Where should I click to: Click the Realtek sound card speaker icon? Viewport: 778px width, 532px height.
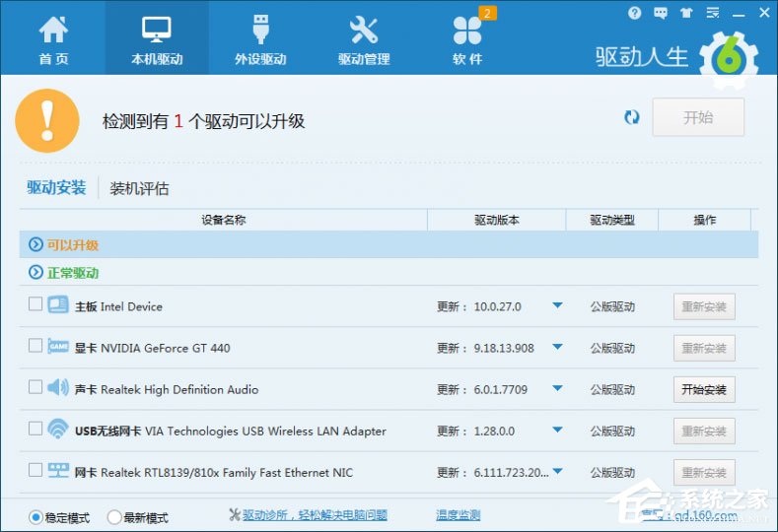[x=58, y=387]
